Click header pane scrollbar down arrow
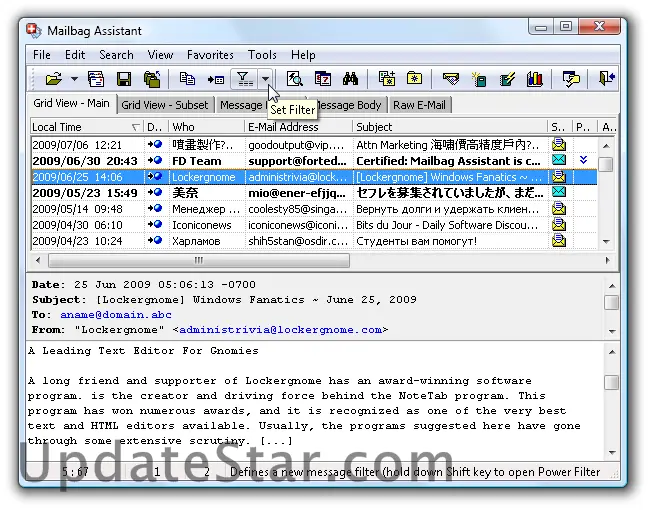The image size is (650, 510). 611,331
